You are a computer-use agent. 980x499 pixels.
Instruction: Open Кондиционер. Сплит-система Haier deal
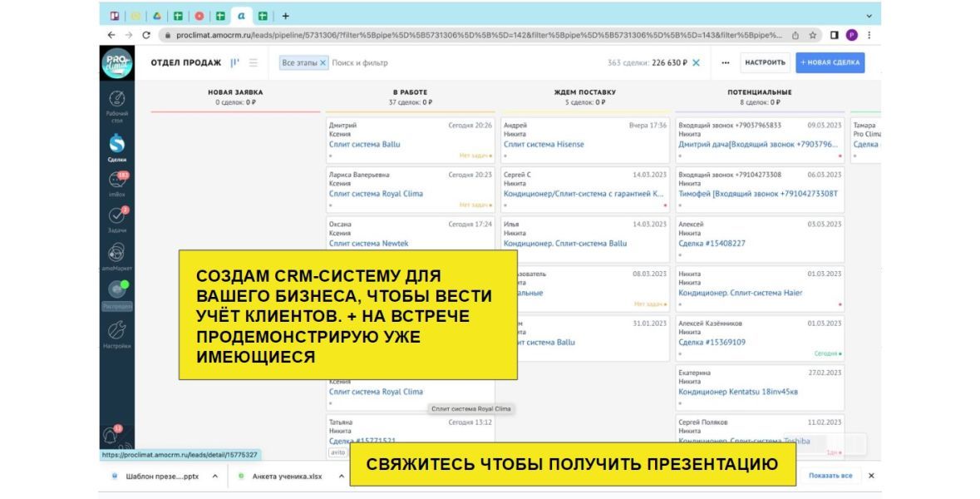click(740, 293)
